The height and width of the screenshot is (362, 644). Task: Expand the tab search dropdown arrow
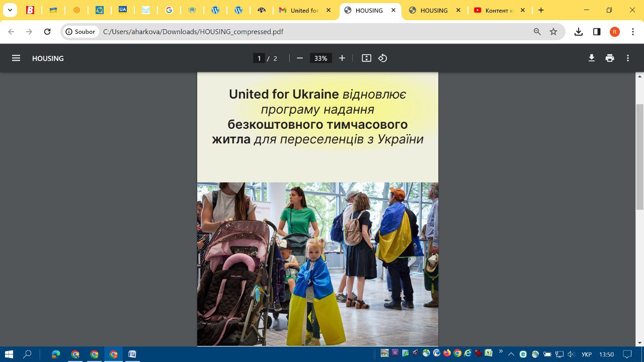click(x=10, y=10)
